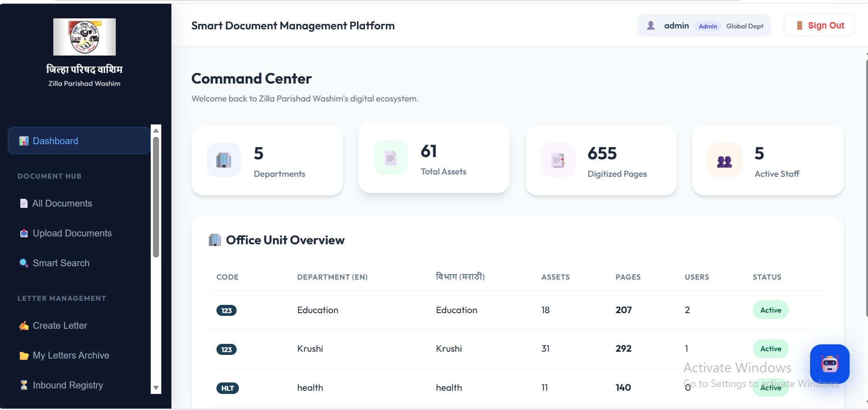Screen dimensions: 868x410
Task: Click Active status badge in Education row
Action: tap(771, 310)
